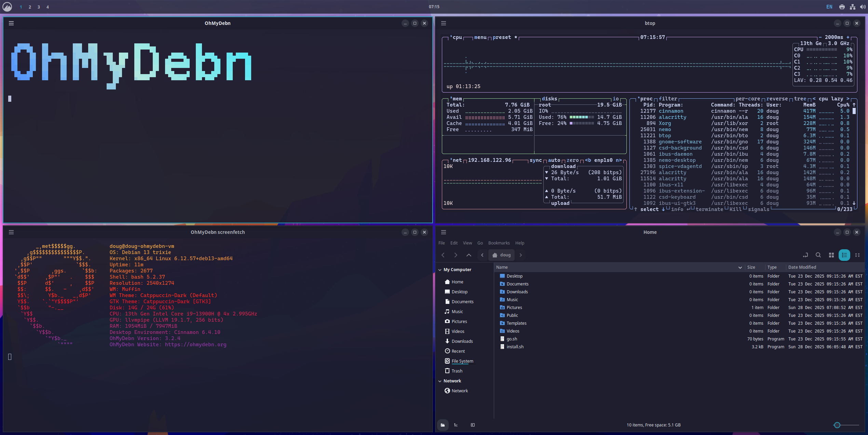Screen dimensions: 868x435
Task: Toggle the location entry icon
Action: click(805, 255)
